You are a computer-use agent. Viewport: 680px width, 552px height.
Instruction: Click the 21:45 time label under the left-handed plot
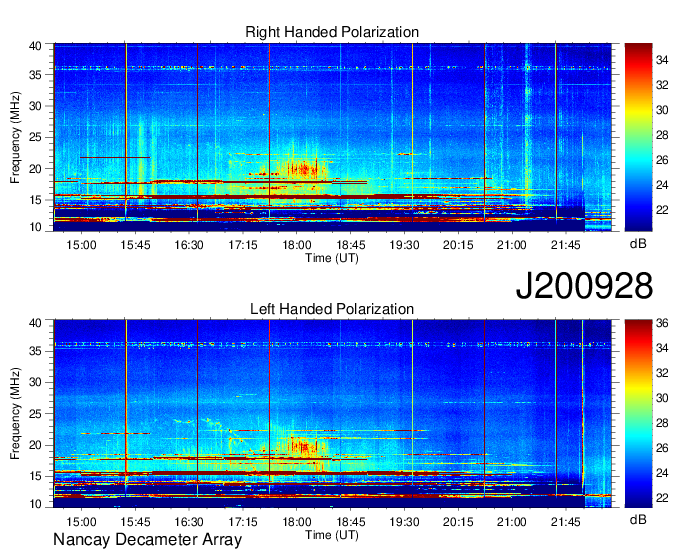[x=566, y=522]
